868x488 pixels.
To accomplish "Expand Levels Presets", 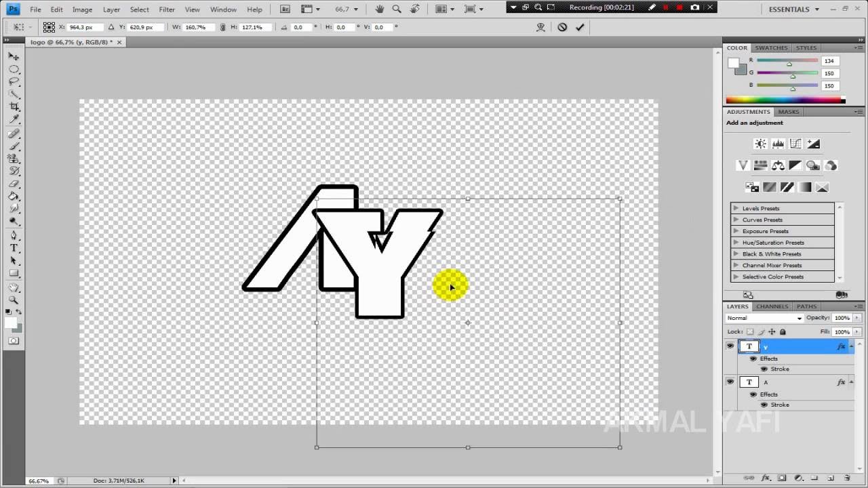I will [x=736, y=208].
